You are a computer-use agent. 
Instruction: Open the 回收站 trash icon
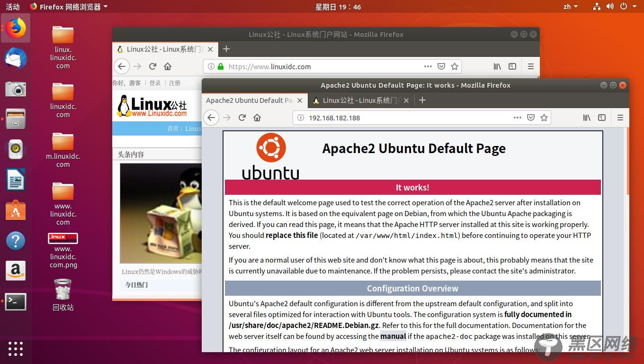point(63,295)
